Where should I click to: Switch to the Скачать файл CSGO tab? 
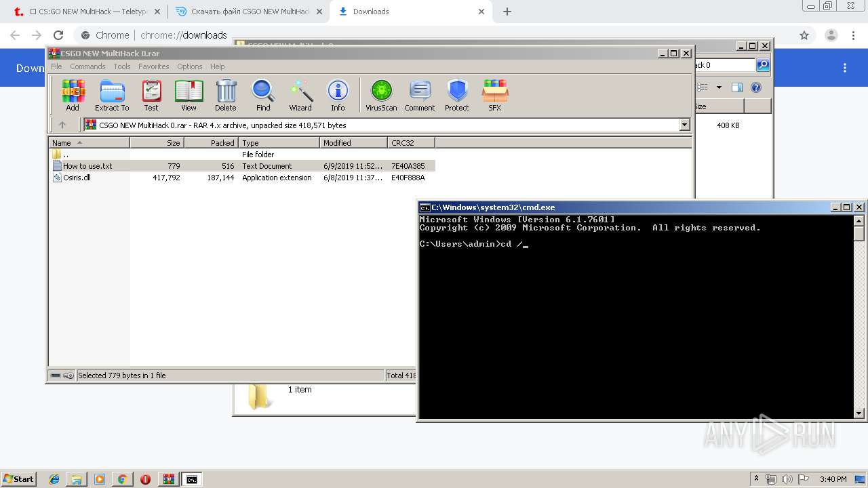tap(250, 12)
